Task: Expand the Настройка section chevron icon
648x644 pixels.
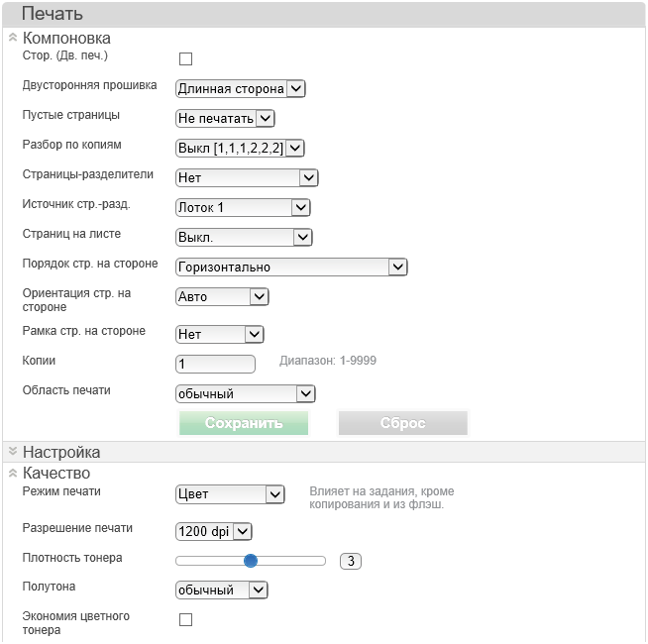Action: tap(12, 452)
